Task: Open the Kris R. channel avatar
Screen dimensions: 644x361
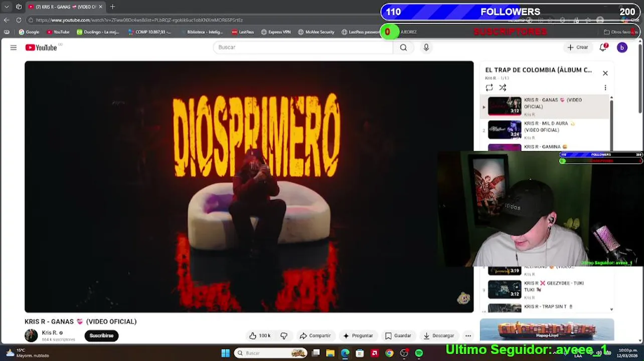Action: point(31,335)
